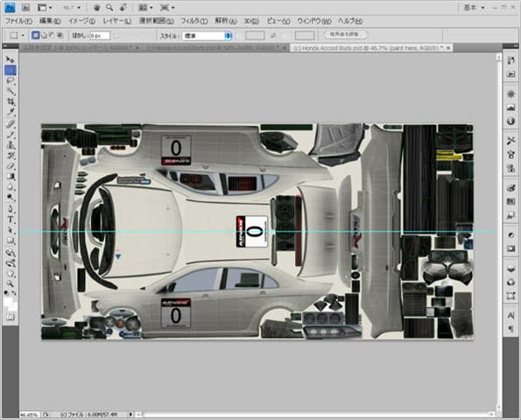Select the Path Selection tool

click(x=11, y=230)
